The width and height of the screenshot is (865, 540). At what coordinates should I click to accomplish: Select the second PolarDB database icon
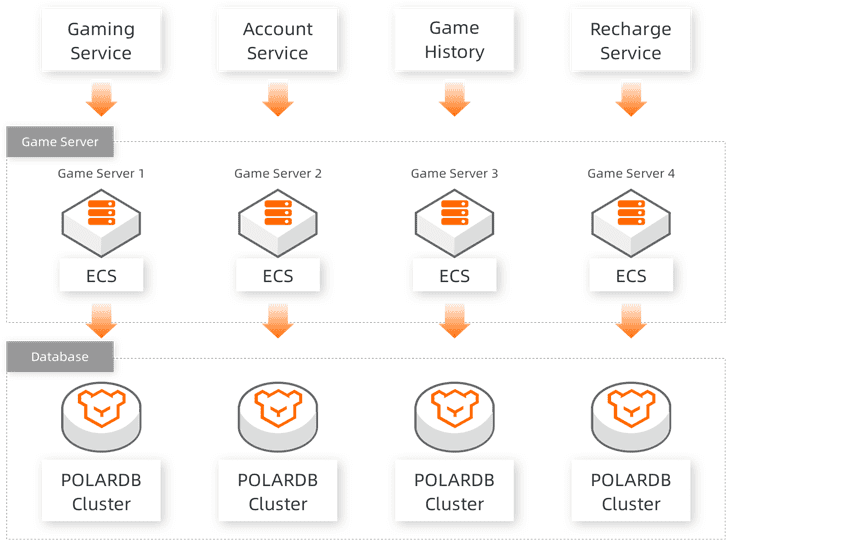tap(277, 417)
